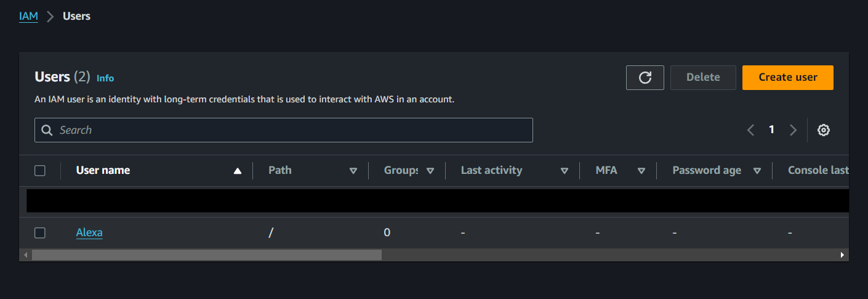Sort by MFA column arrow
This screenshot has width=868, height=299.
[641, 171]
